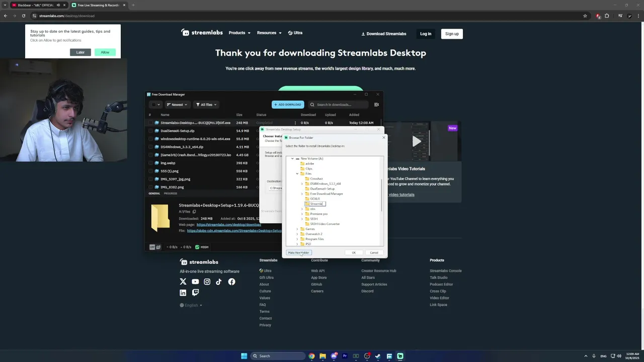This screenshot has width=644, height=362.
Task: Open TikTok icon in Streamlabs footer
Action: tap(219, 282)
